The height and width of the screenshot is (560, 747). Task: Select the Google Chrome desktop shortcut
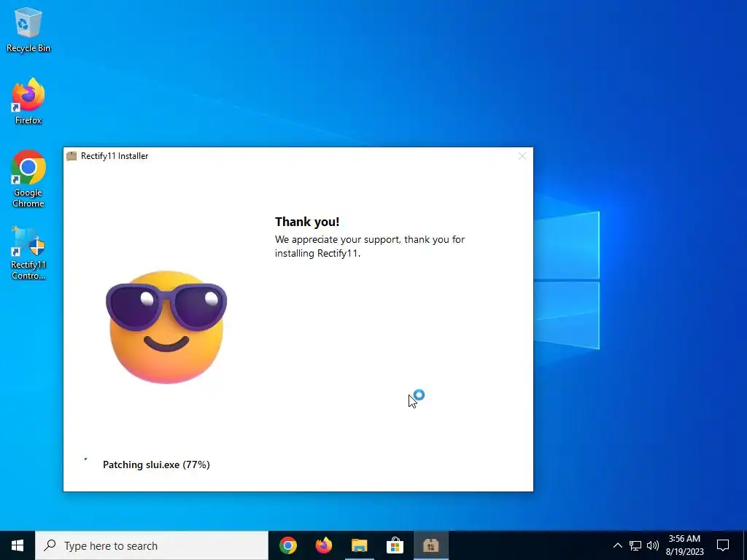[x=28, y=179]
